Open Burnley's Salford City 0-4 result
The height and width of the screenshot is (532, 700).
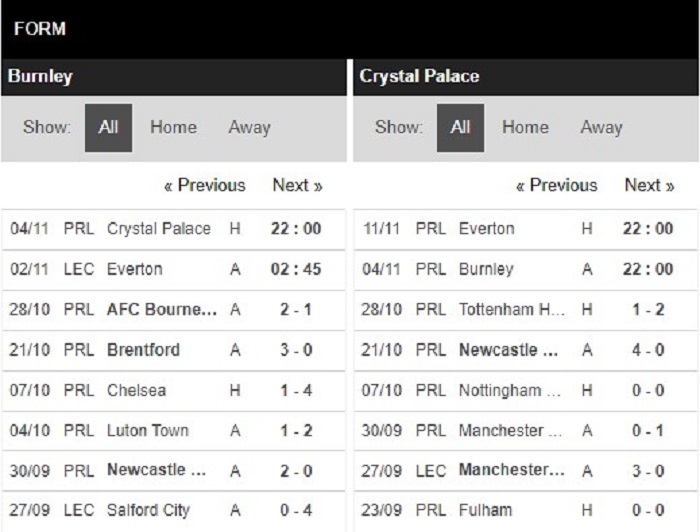tap(173, 511)
